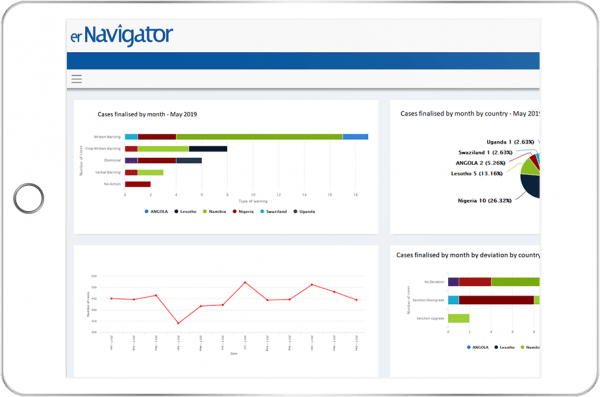Click 'Nigeria 10 (26.32%)' pie label

point(484,201)
